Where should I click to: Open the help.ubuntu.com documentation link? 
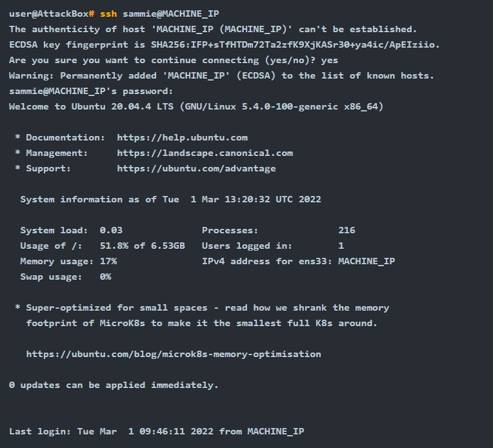point(182,137)
